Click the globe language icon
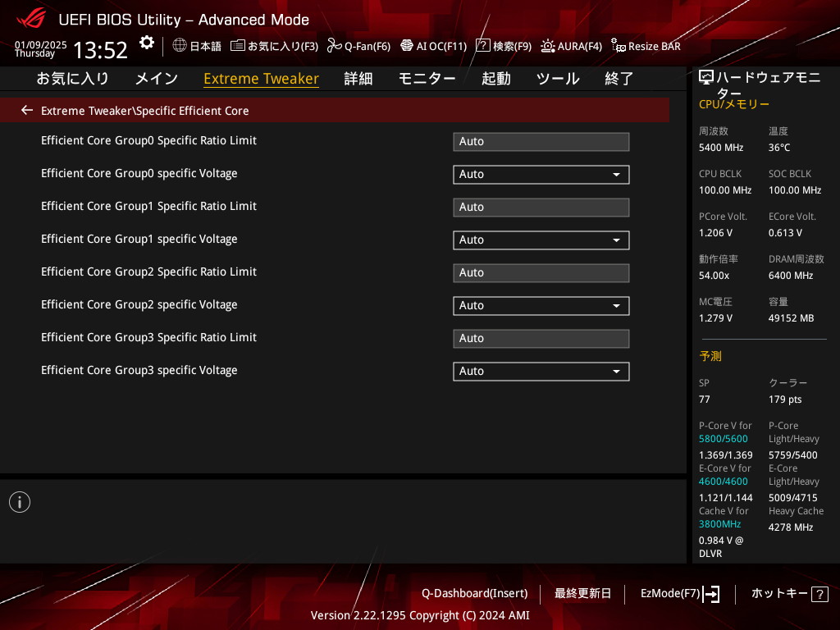 coord(180,46)
